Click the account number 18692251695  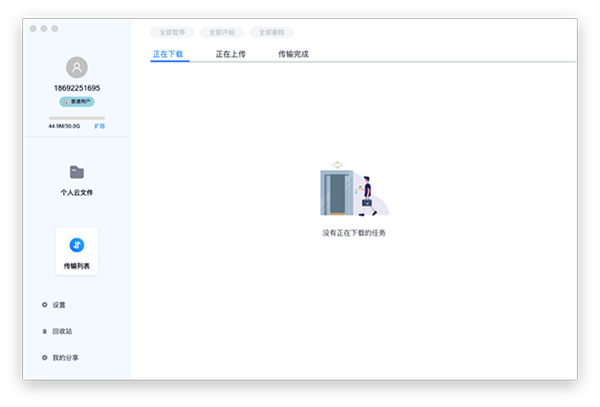77,88
